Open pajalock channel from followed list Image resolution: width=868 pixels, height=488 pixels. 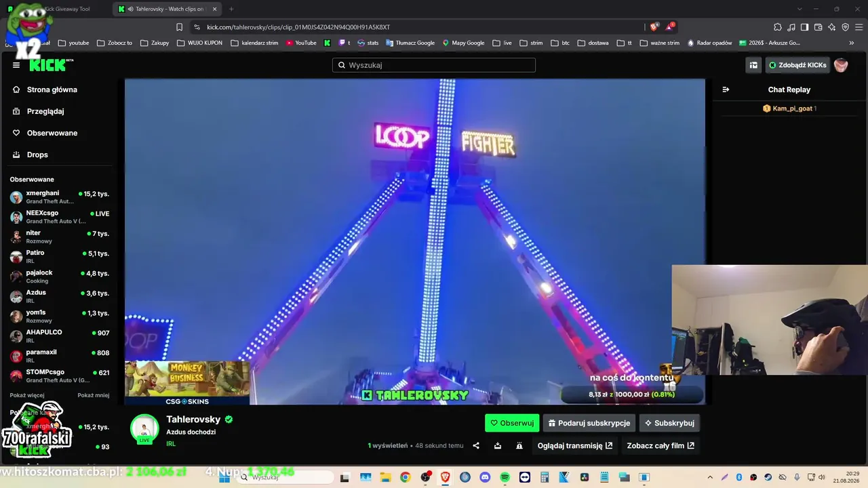tap(60, 277)
